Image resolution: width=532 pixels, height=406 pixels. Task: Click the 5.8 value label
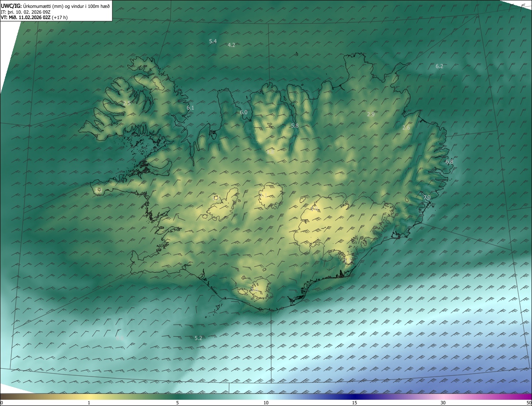pyautogui.click(x=295, y=125)
